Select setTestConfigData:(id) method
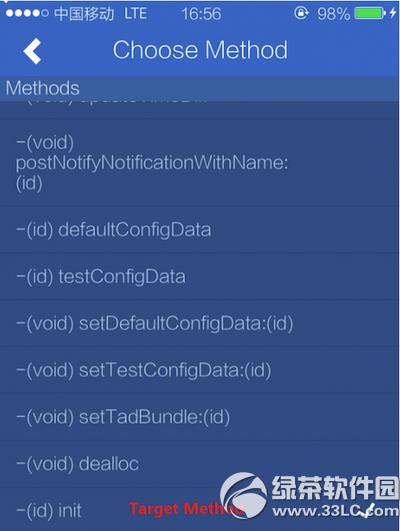 point(200,370)
